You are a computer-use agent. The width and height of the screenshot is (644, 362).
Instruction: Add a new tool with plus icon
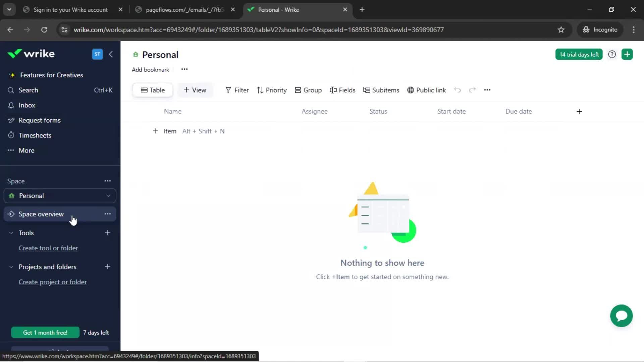[x=107, y=233]
